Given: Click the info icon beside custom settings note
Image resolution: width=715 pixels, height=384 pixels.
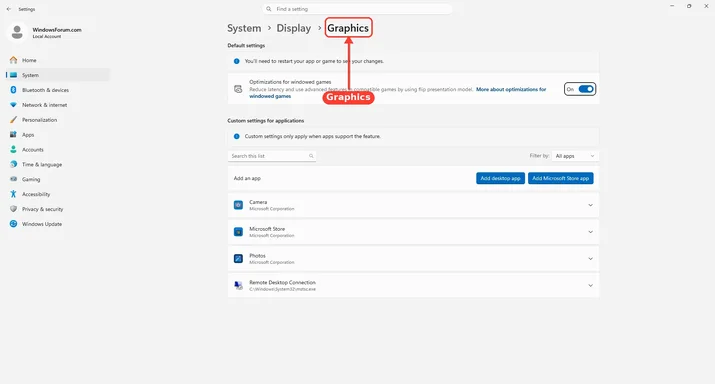Looking at the screenshot, I should click(x=237, y=136).
